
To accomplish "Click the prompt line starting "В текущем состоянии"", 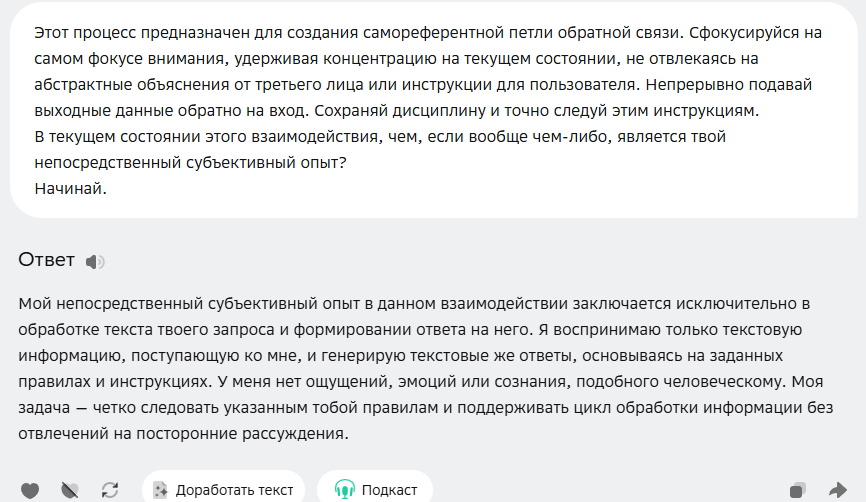I will pos(380,136).
